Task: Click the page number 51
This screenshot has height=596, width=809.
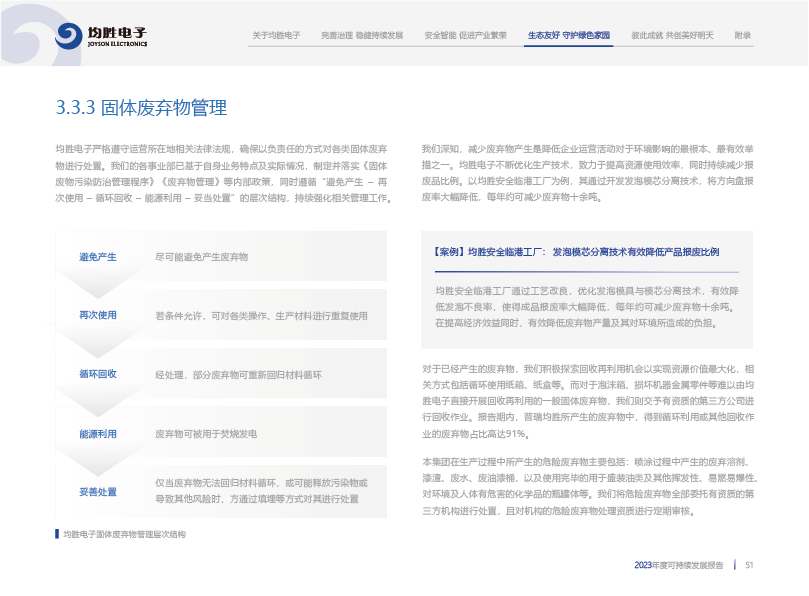Action: (x=748, y=565)
